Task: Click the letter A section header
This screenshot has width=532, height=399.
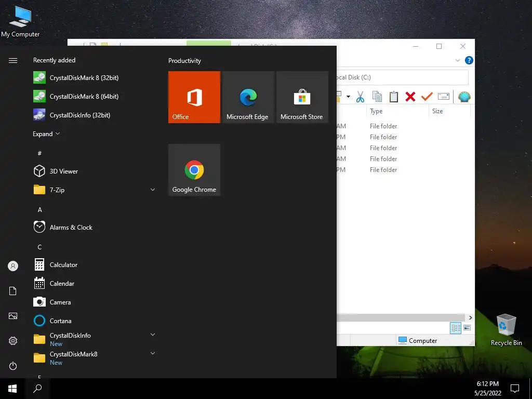Action: pyautogui.click(x=39, y=210)
